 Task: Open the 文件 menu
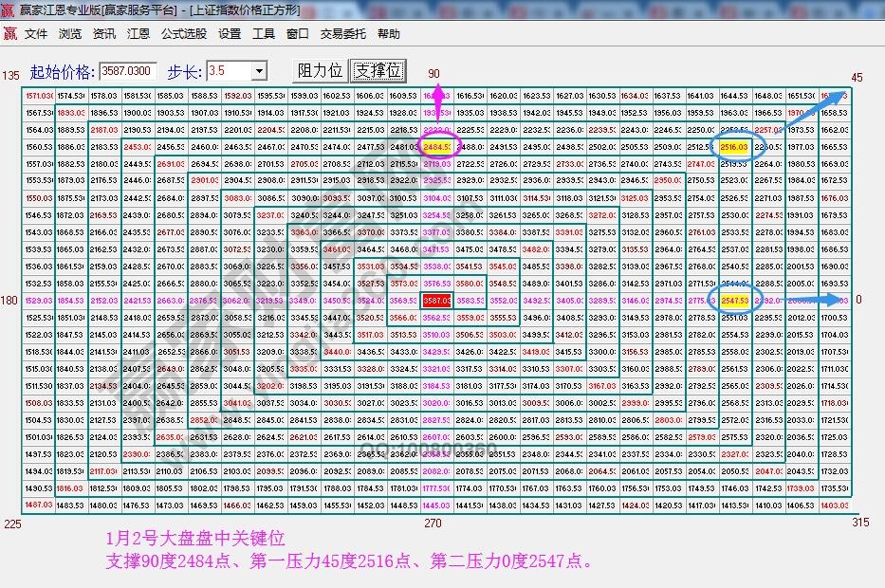(35, 33)
